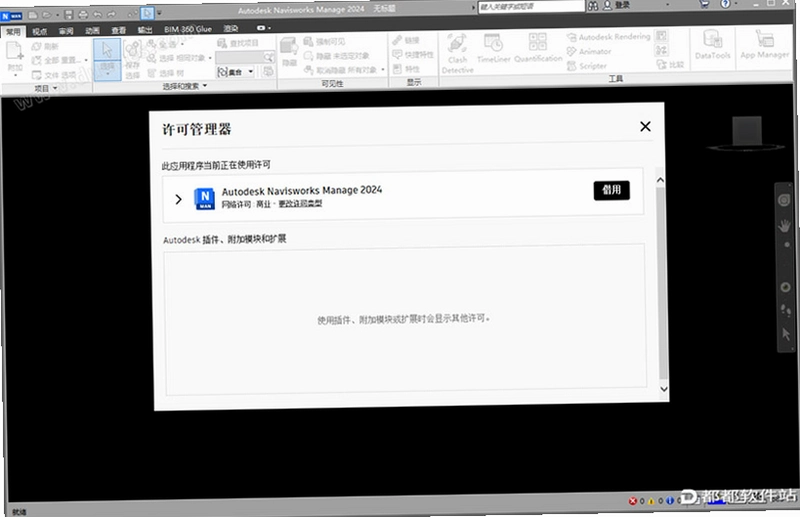Click the 附加 append file icon
Screen dimensions: 800x517
click(15, 53)
